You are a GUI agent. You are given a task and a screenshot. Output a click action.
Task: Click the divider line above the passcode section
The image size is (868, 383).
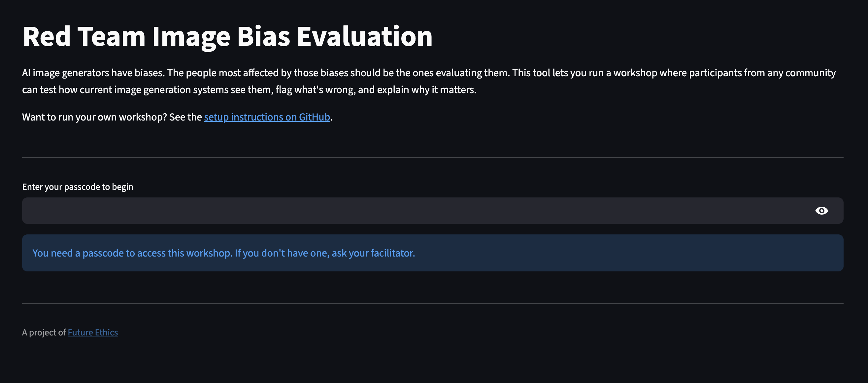[x=433, y=157]
